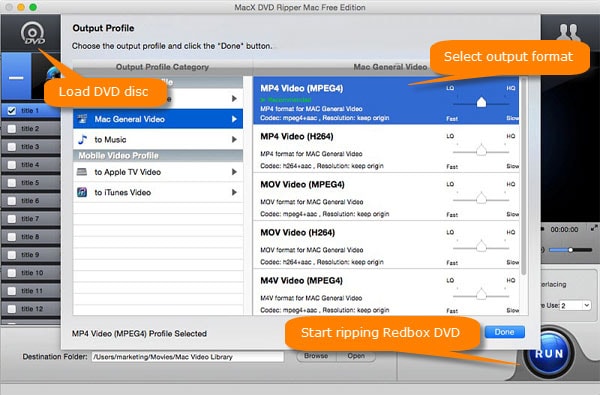This screenshot has width=600, height=395.
Task: Click the profile list vertical scrollbar
Action: pyautogui.click(x=523, y=176)
